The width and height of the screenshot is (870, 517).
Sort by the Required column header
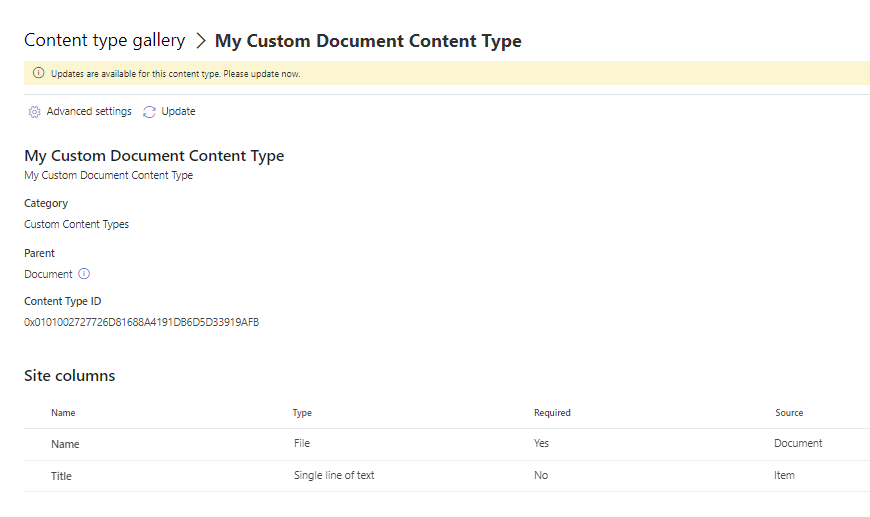point(552,413)
